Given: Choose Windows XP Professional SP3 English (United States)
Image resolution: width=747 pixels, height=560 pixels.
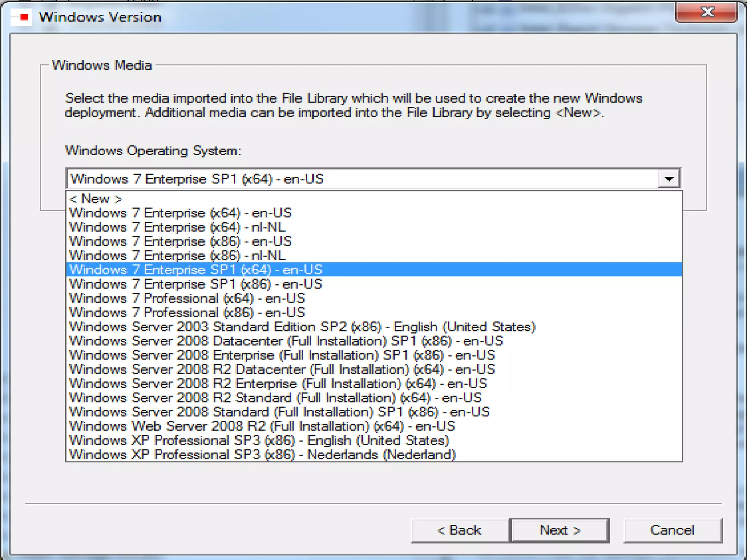Looking at the screenshot, I should point(374,440).
